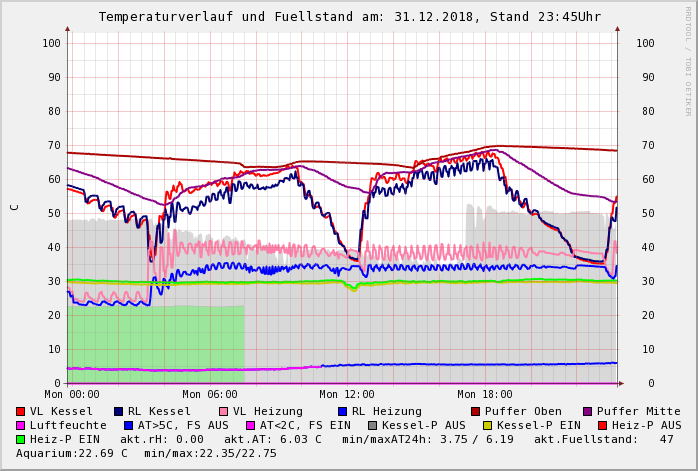Click the red VL Kessel legend swatch

pos(21,411)
